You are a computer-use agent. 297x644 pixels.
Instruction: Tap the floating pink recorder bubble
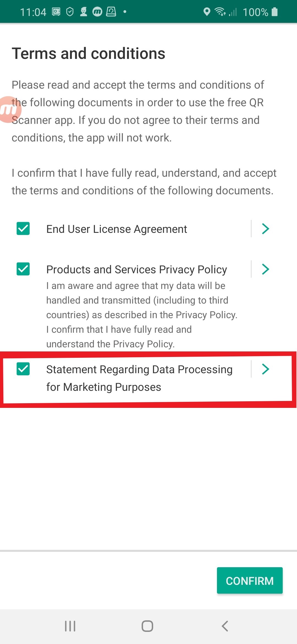pos(9,110)
